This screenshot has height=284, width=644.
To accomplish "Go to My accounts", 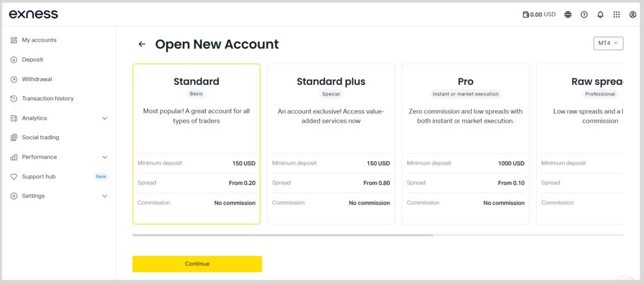I will (x=39, y=40).
